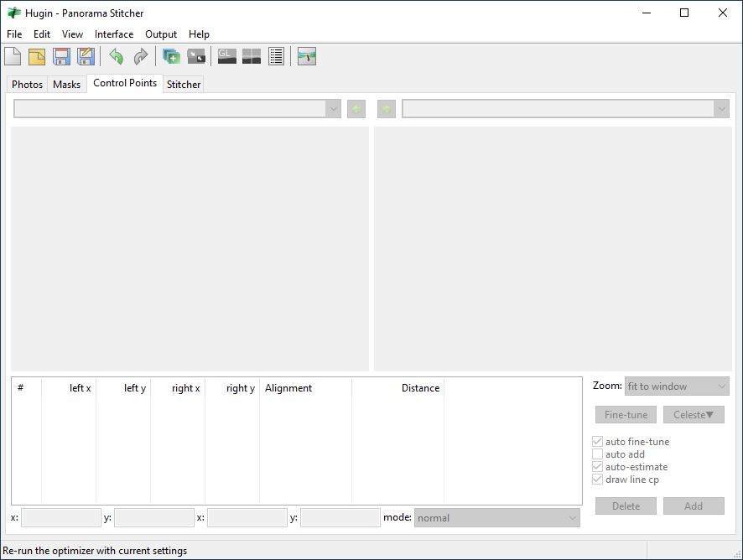Open the mode normal dropdown
743x560 pixels.
pos(497,518)
